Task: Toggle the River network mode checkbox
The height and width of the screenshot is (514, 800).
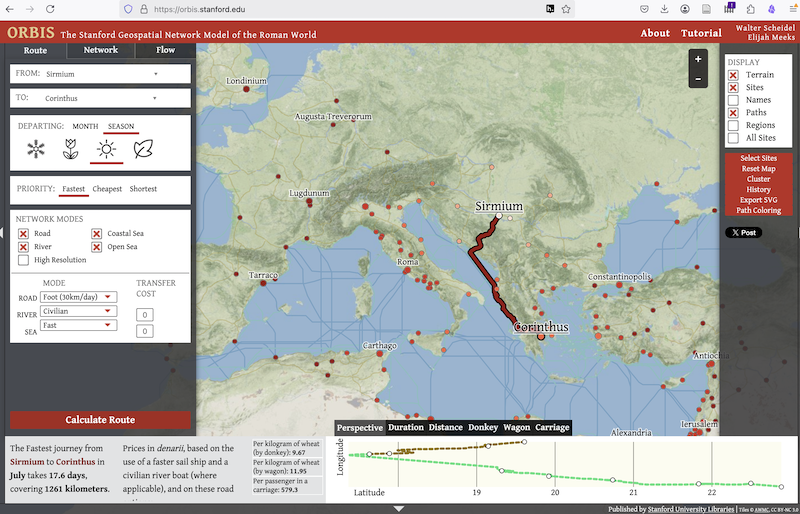Action: click(23, 247)
